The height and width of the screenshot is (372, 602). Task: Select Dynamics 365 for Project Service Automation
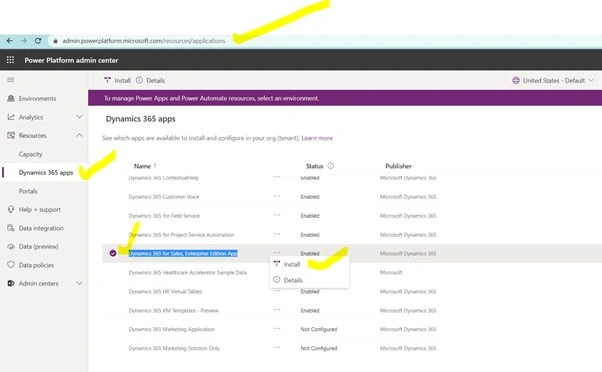coord(181,235)
